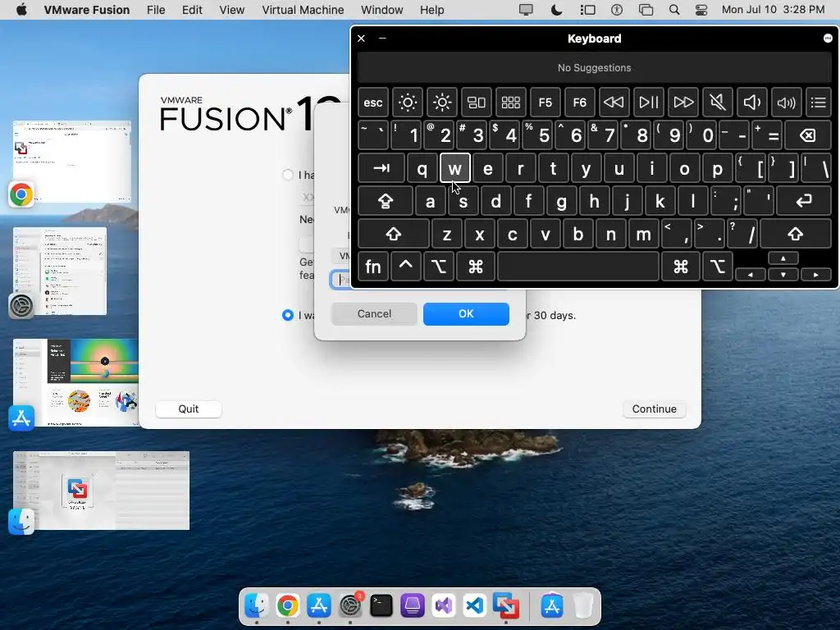Tap the play/pause media key
This screenshot has width=840, height=630.
pyautogui.click(x=648, y=103)
